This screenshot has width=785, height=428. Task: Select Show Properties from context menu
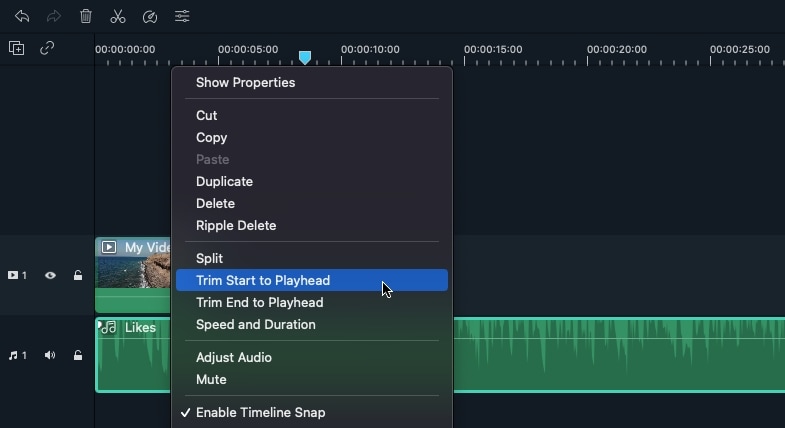click(245, 82)
